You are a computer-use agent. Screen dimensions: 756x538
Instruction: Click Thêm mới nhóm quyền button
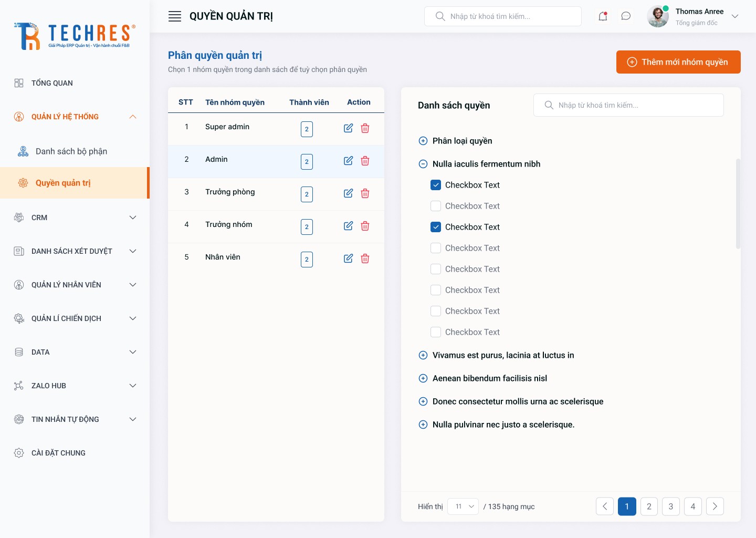(678, 62)
